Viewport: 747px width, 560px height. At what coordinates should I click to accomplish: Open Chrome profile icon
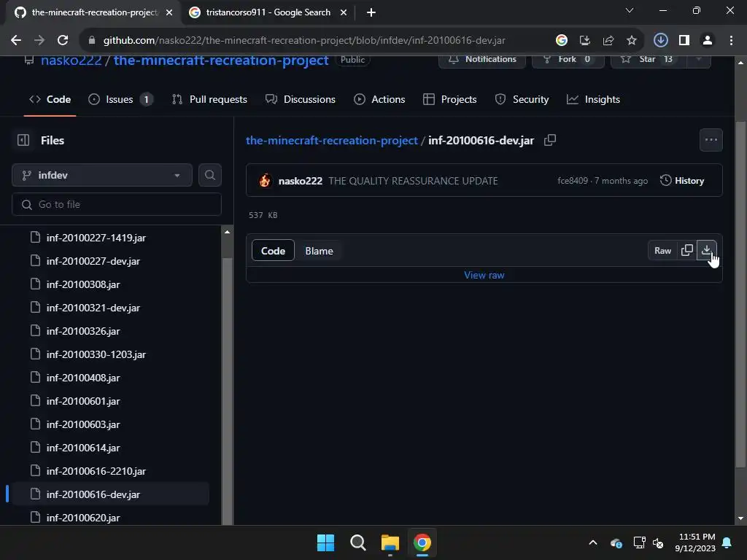(708, 41)
